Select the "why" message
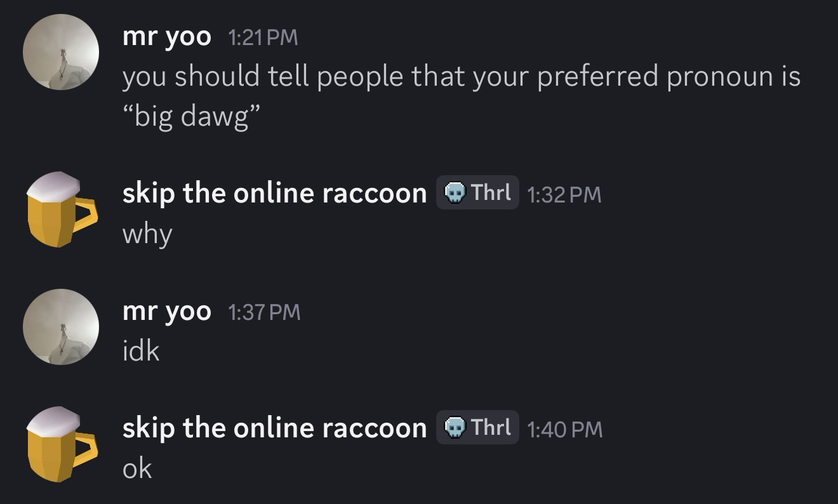This screenshot has width=838, height=504. coord(147,234)
